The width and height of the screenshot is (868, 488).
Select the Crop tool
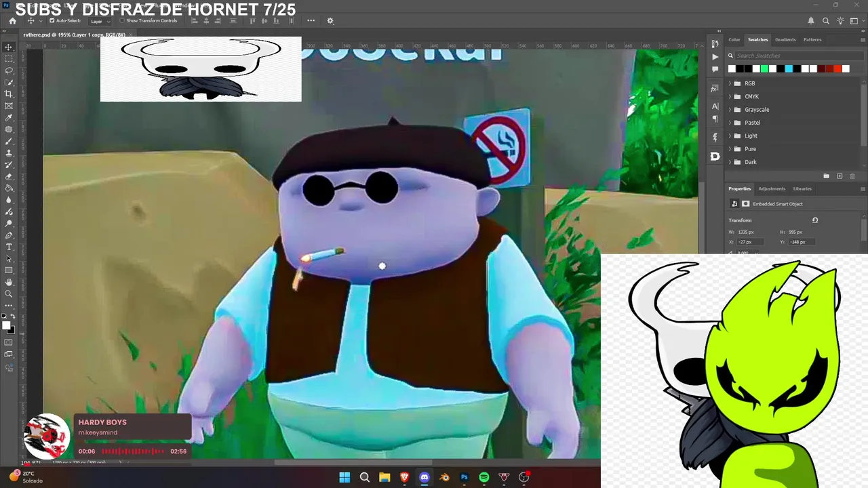tap(9, 94)
